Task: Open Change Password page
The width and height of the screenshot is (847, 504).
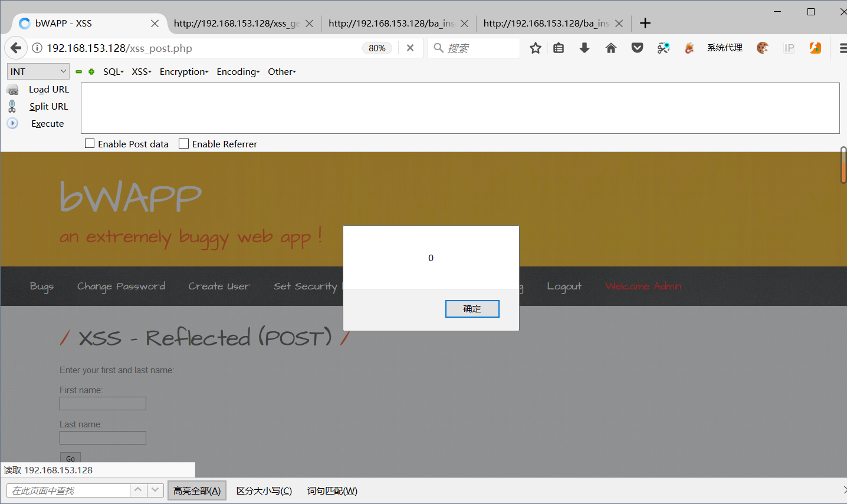Action: click(x=121, y=286)
